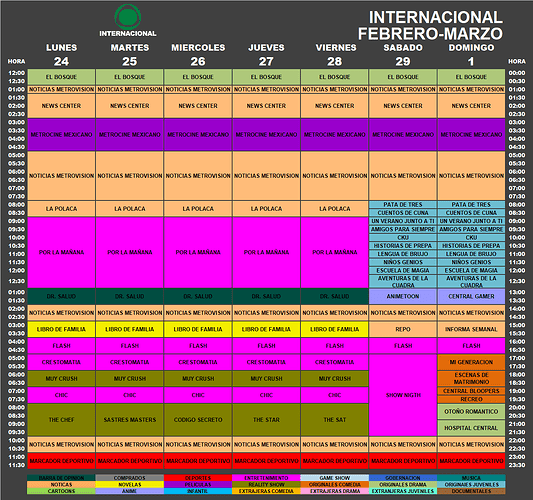Click the MUSICA legend swatch
Viewport: 533px width, 500px height.
(471, 478)
